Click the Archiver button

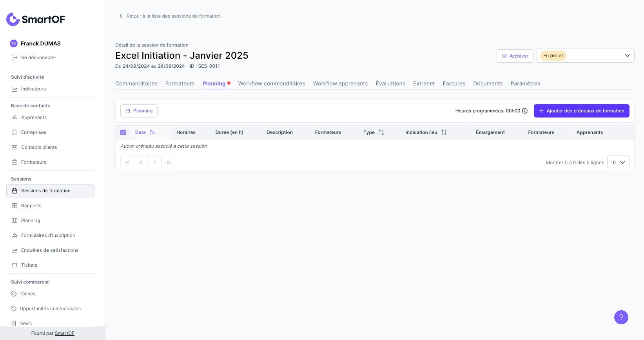[x=515, y=56]
